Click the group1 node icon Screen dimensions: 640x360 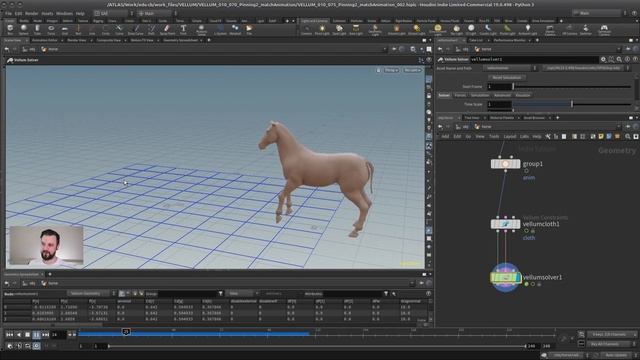(x=505, y=164)
